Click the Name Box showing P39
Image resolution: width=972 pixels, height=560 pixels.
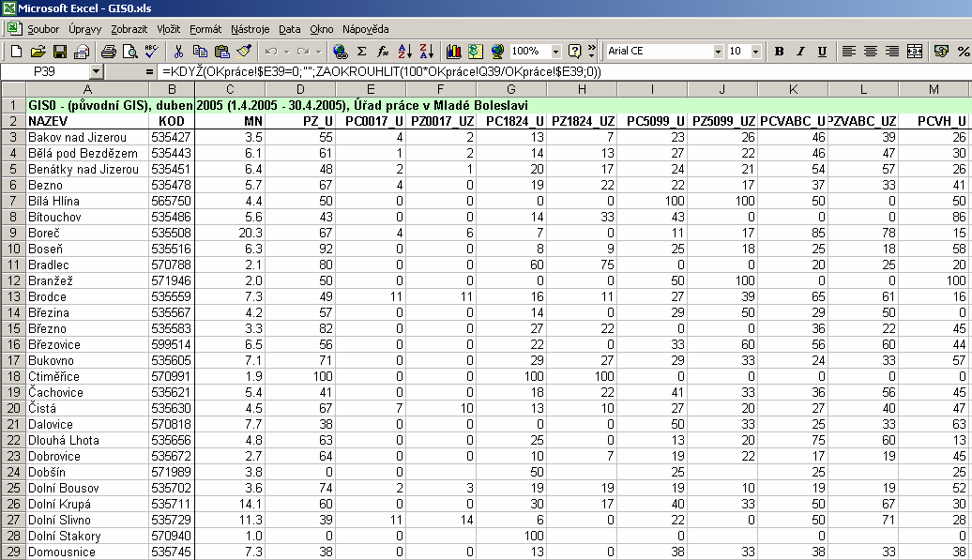45,72
